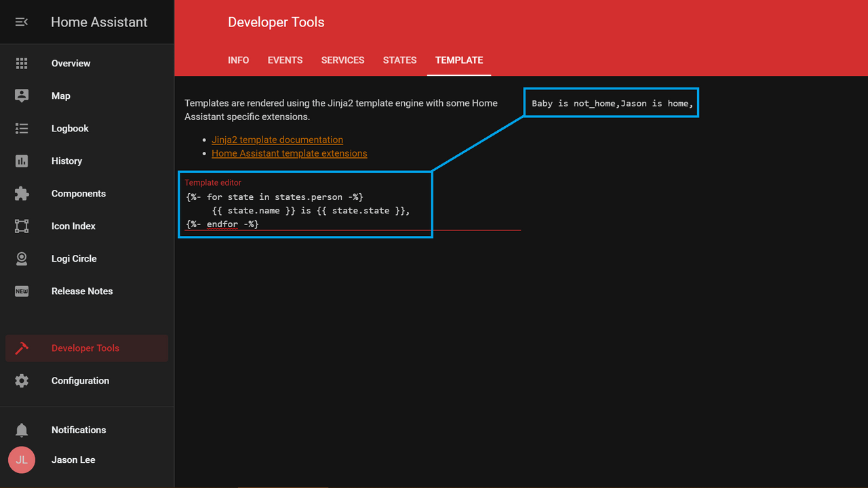Screen dimensions: 868x488
Task: Click the JL user avatar
Action: click(22, 460)
